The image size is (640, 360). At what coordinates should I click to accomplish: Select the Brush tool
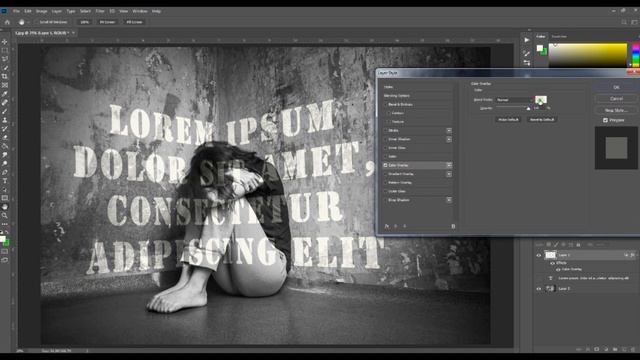[5, 111]
